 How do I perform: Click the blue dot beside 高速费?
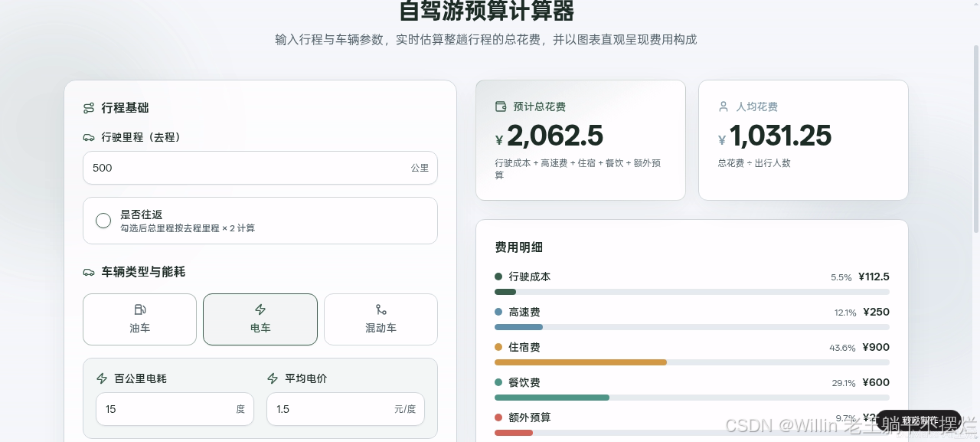(498, 312)
